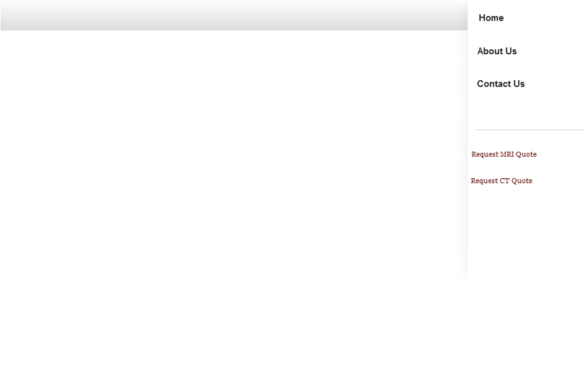Go to the Home page
Image resolution: width=588 pixels, height=370 pixels.
491,18
